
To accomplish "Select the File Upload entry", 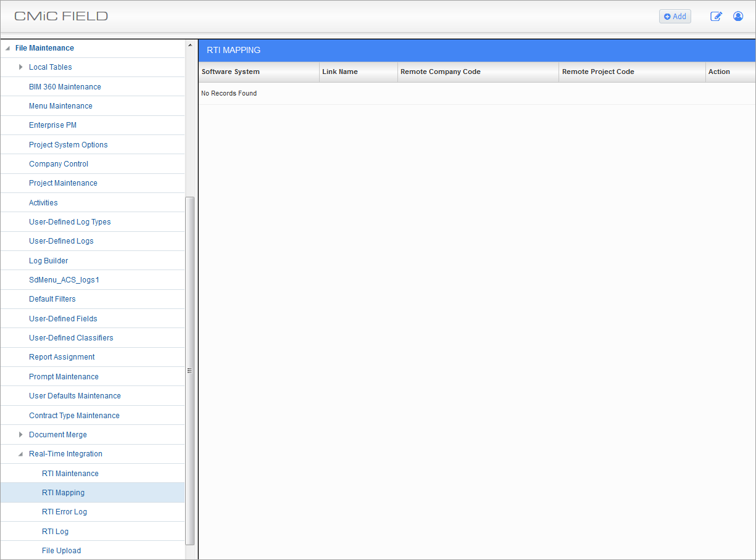I will pyautogui.click(x=61, y=550).
